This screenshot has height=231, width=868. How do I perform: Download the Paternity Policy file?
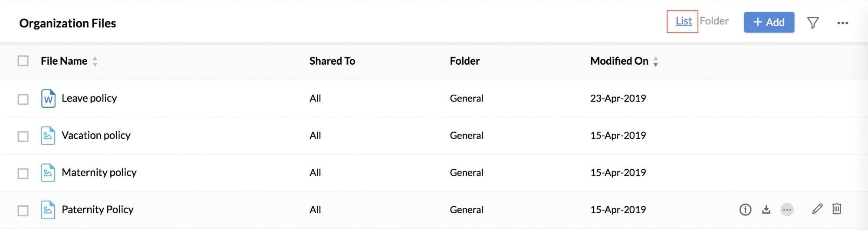point(766,210)
